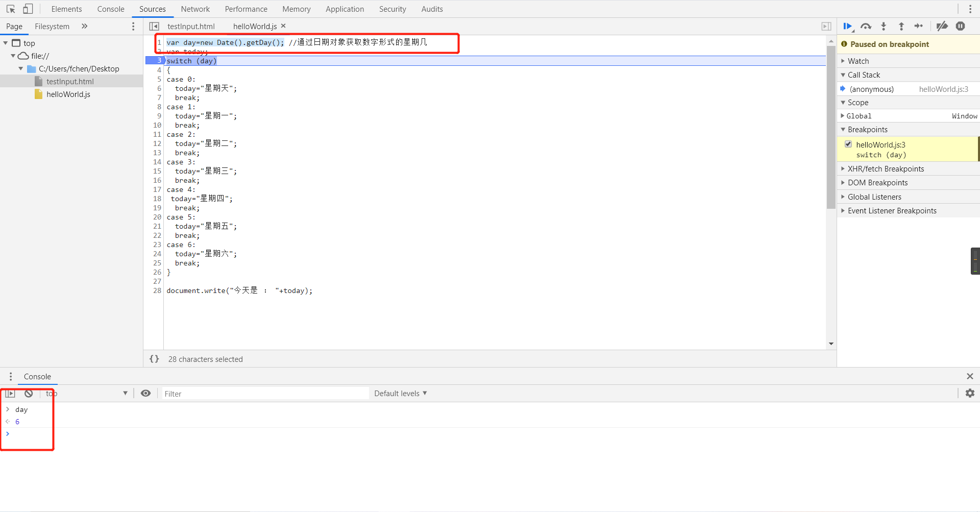Open the Default levels dropdown

(400, 393)
